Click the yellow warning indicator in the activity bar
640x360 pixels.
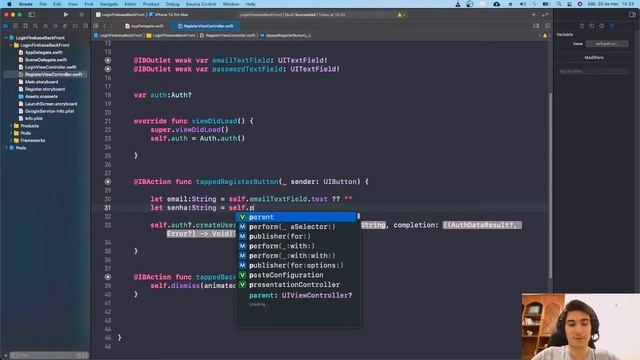coord(401,15)
